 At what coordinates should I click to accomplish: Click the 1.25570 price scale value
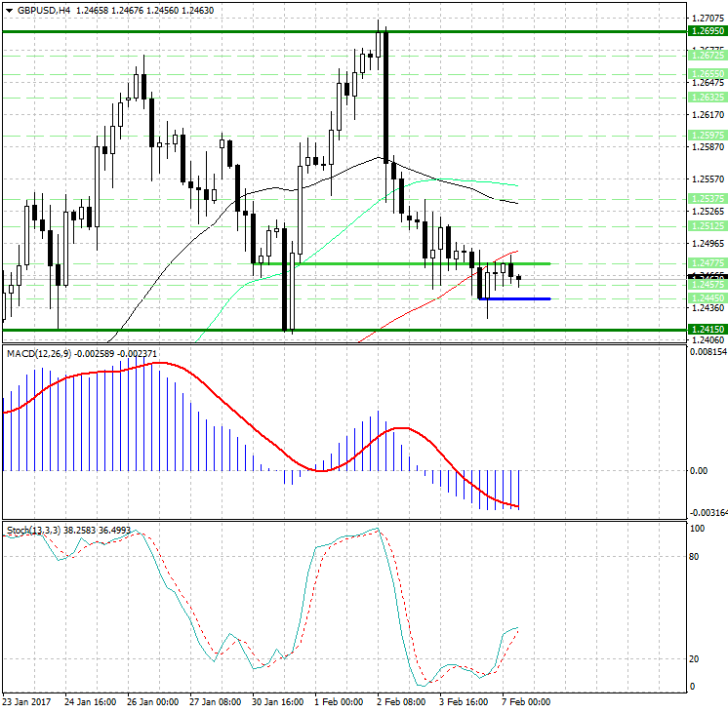[708, 179]
